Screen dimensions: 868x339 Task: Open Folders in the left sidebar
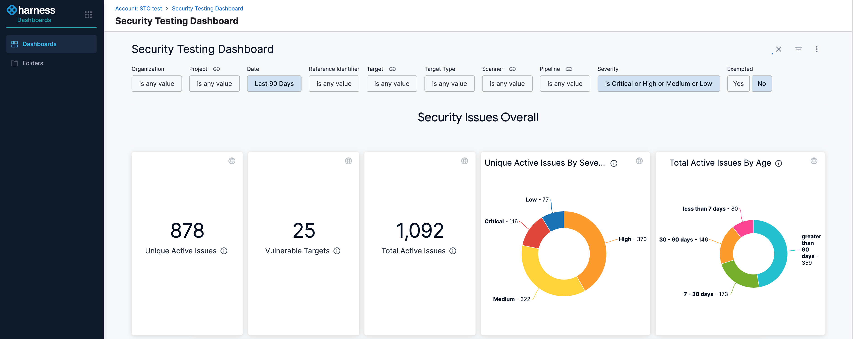tap(33, 63)
